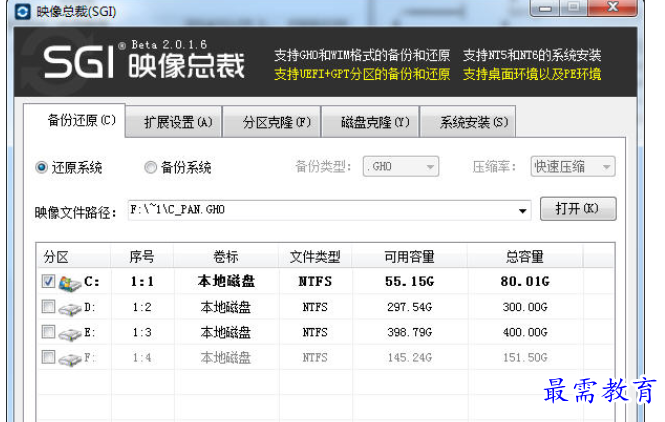Uncheck the C: partition checkbox
The height and width of the screenshot is (422, 665).
pyautogui.click(x=48, y=281)
